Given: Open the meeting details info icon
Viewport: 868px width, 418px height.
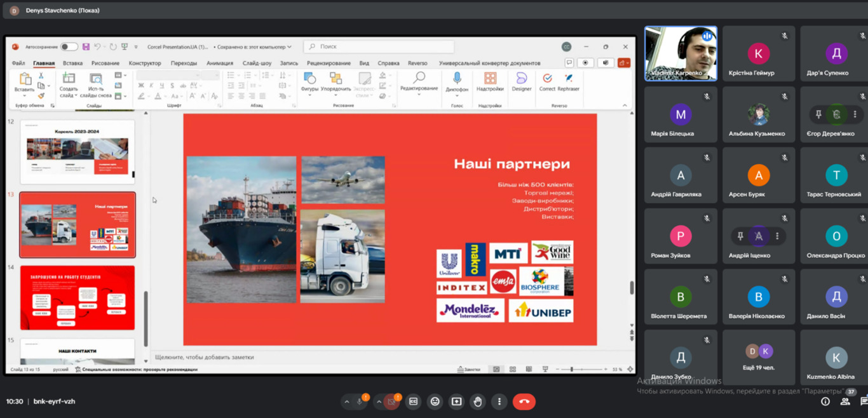Looking at the screenshot, I should 825,401.
